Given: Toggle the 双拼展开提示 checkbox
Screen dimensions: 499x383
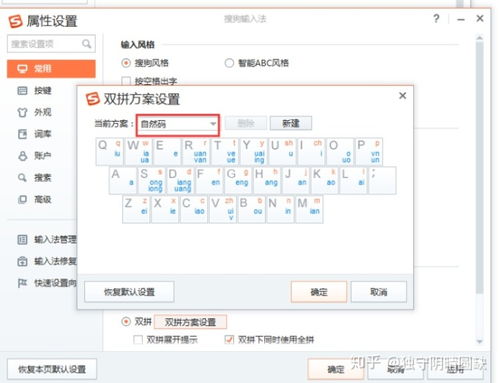Looking at the screenshot, I should (x=138, y=340).
